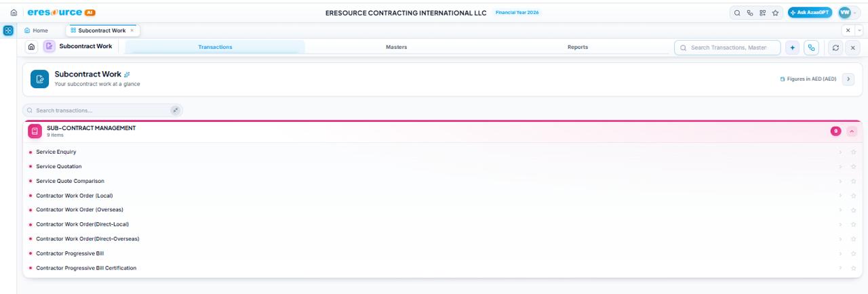Click the blue Subcontract Work header card icon

[x=39, y=79]
